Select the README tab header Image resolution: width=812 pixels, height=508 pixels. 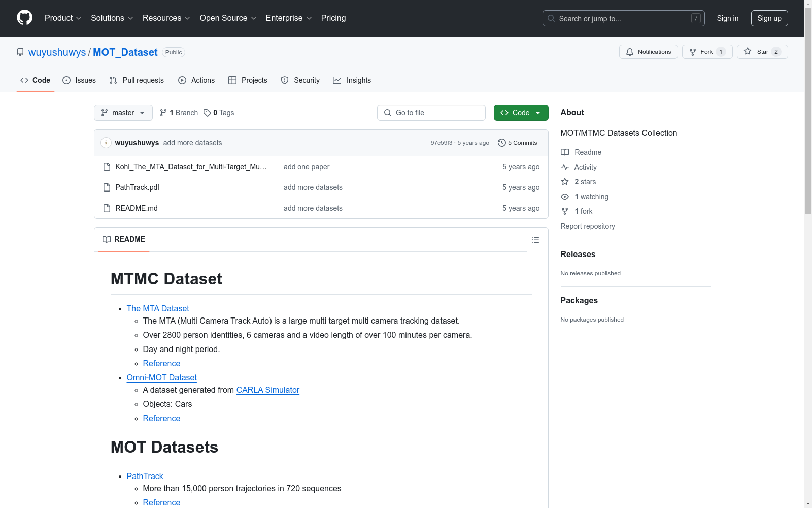[124, 239]
